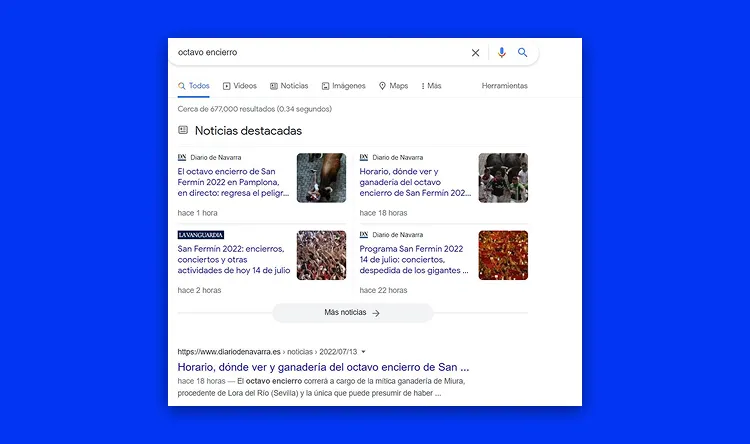
Task: Click the microphone voice search icon
Action: 502,53
